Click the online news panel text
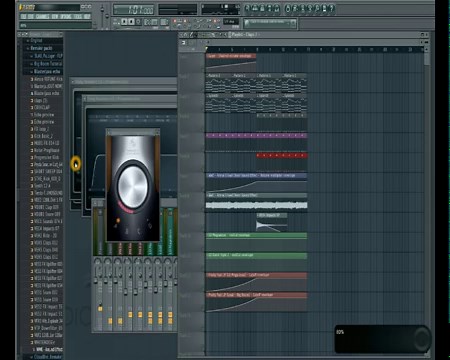Image resolution: width=450 pixels, height=360 pixels. tap(267, 23)
